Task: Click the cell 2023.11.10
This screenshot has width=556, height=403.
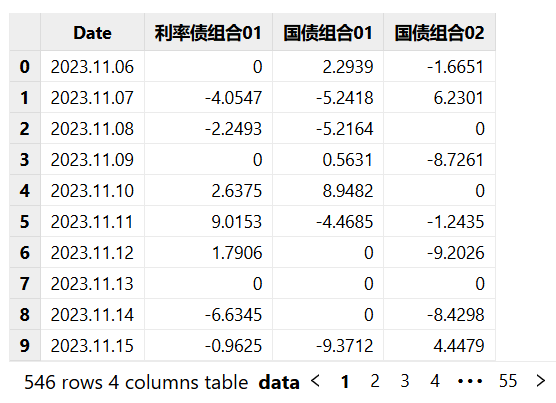Action: click(x=92, y=191)
